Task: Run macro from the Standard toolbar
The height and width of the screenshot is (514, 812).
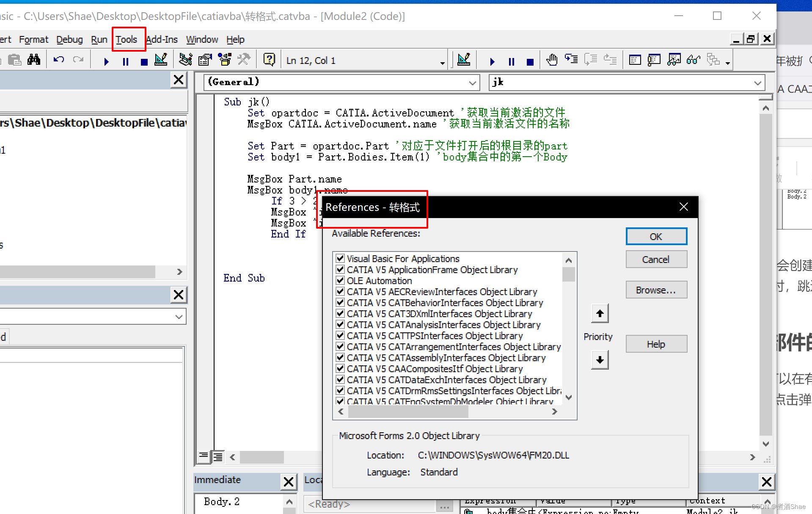Action: pos(106,61)
